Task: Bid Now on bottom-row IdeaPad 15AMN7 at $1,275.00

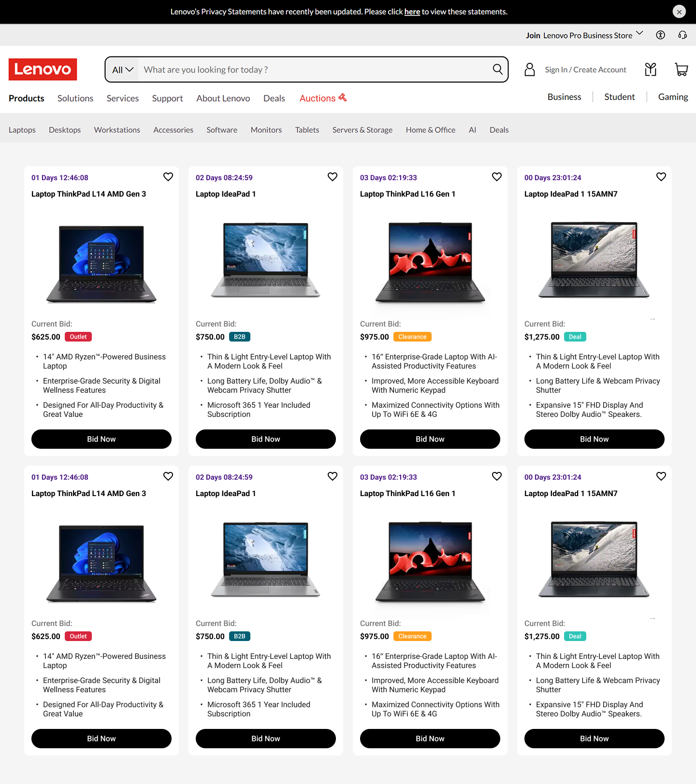Action: click(x=594, y=739)
